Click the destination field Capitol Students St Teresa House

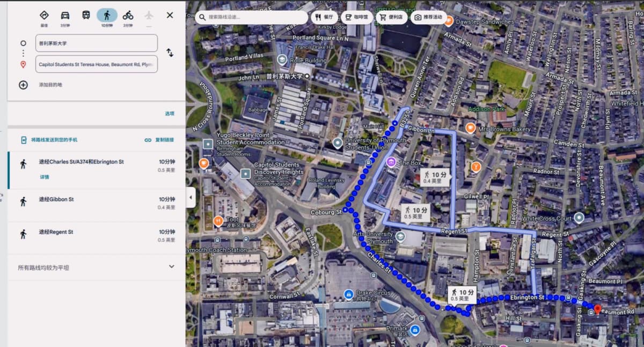97,64
